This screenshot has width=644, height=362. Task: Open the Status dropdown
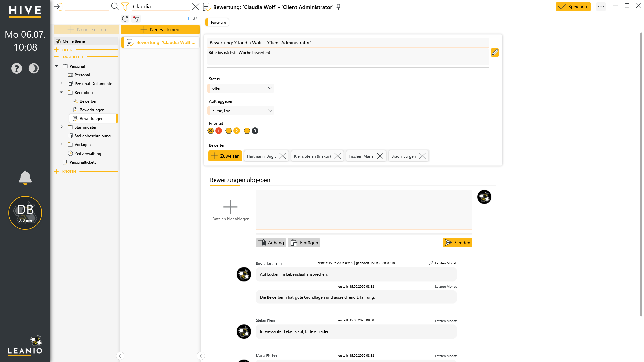(x=241, y=88)
